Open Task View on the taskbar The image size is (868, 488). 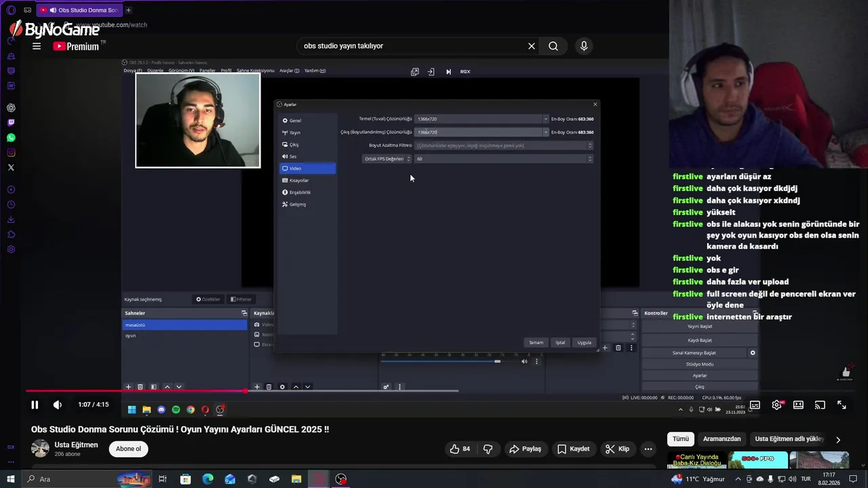tap(163, 479)
